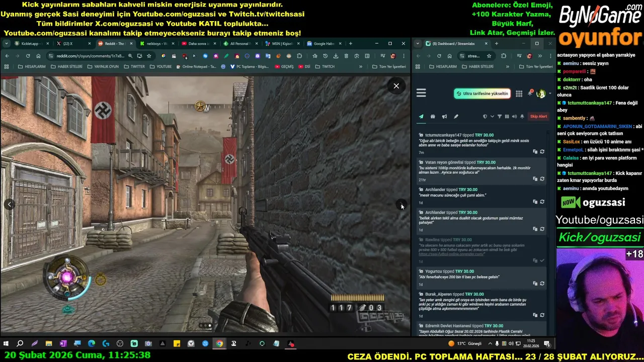Show hidden system tray icons

point(490,344)
